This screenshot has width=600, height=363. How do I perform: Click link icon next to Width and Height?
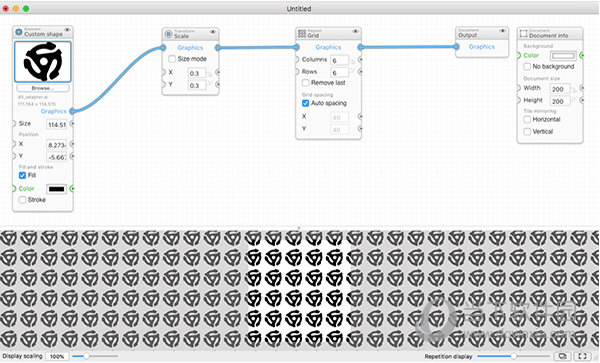coord(574,95)
